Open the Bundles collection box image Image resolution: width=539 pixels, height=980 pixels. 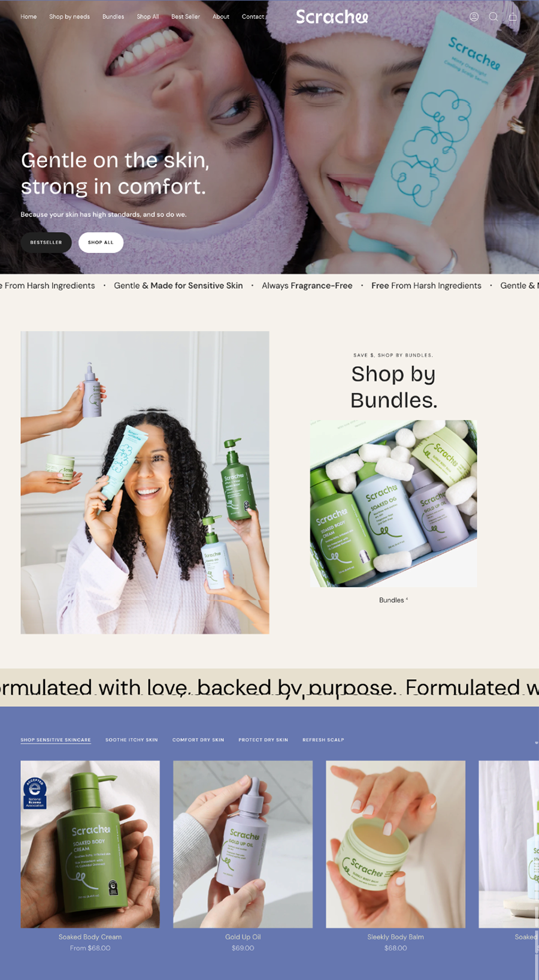coord(393,503)
